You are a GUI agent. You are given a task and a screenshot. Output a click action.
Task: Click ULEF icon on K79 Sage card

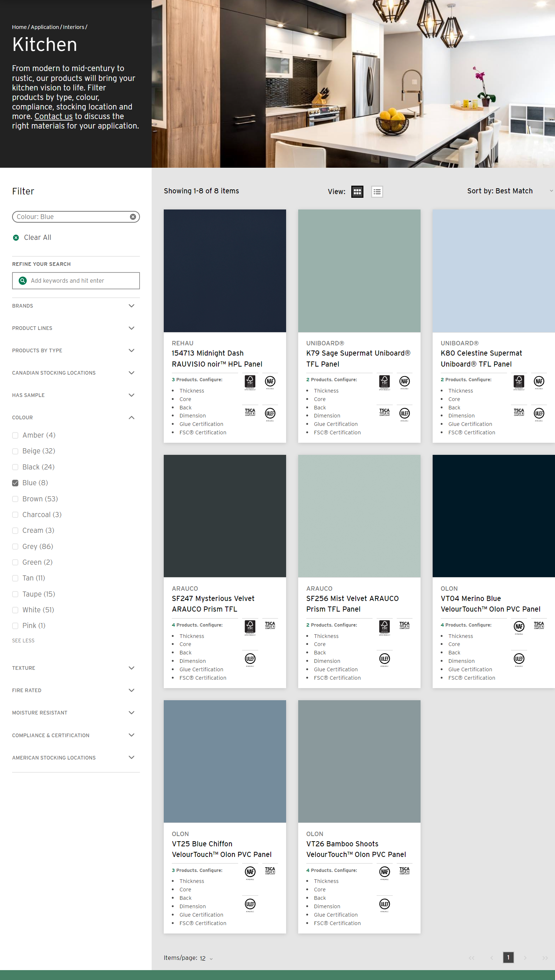click(404, 414)
